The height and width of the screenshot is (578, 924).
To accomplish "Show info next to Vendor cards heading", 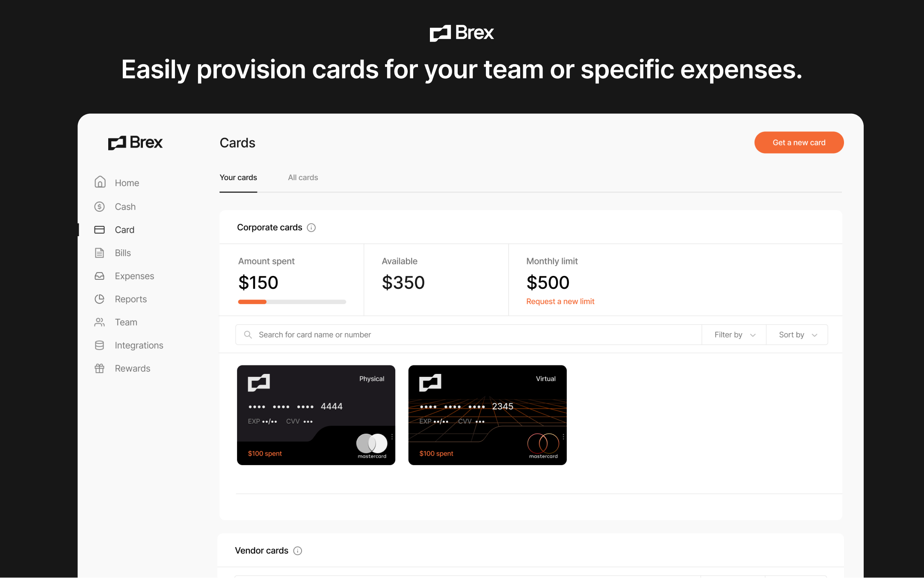I will pyautogui.click(x=298, y=551).
